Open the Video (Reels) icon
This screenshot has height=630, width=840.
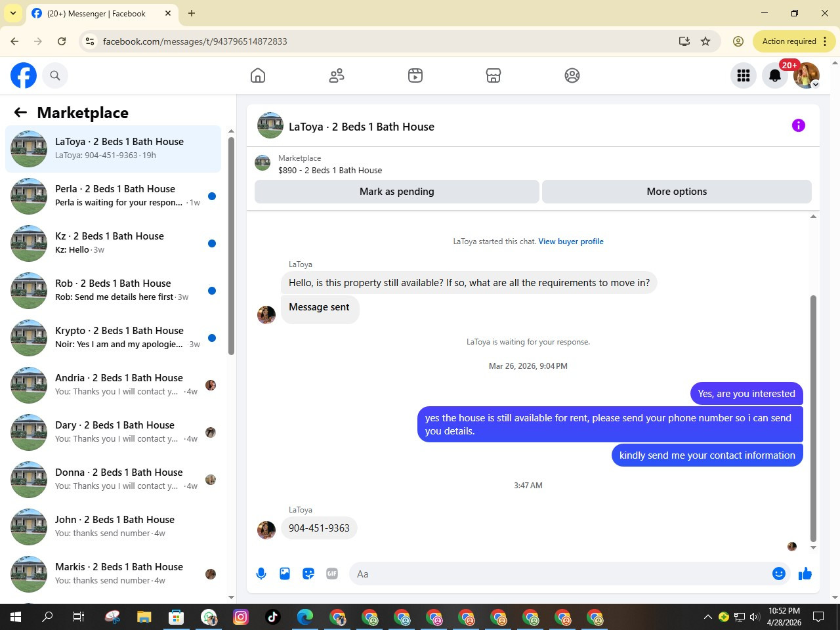pos(415,75)
